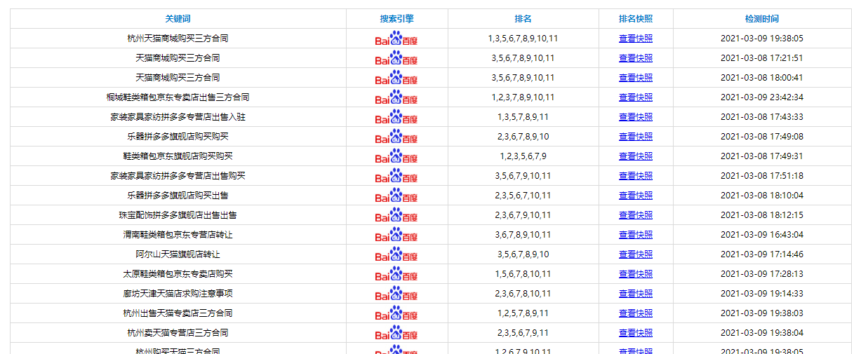The width and height of the screenshot is (868, 354).
Task: Follow 查看快照 for 家装家具家纺拼多多专营店出售购买
Action: point(636,176)
